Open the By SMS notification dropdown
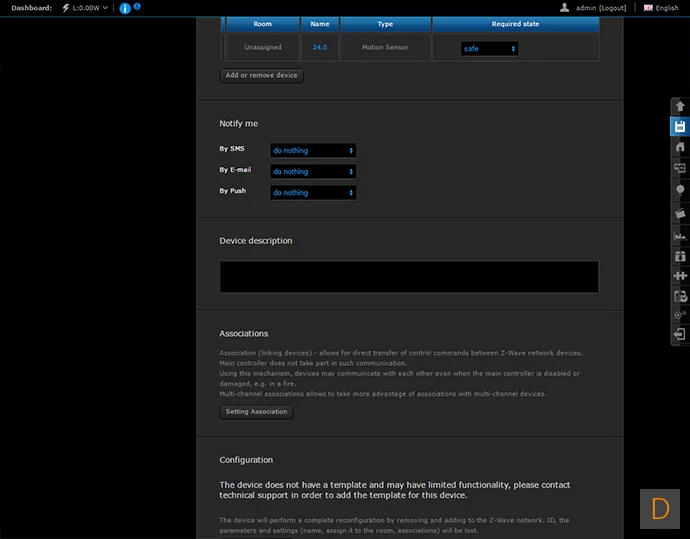 (x=313, y=150)
